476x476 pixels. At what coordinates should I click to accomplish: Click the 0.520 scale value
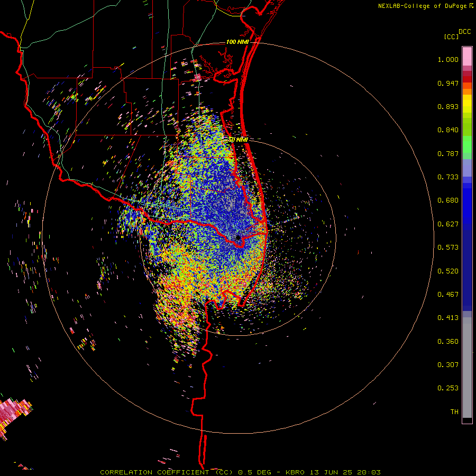(x=448, y=271)
